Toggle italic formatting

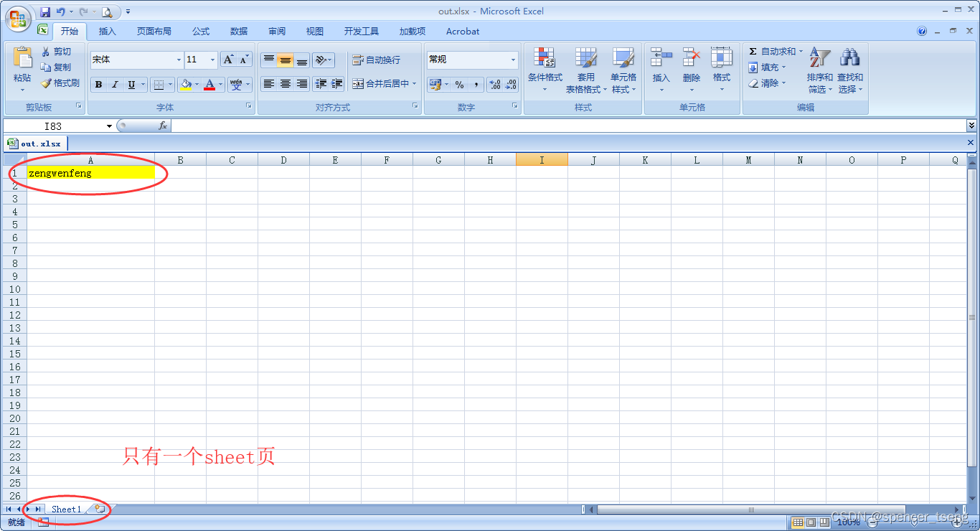coord(114,85)
